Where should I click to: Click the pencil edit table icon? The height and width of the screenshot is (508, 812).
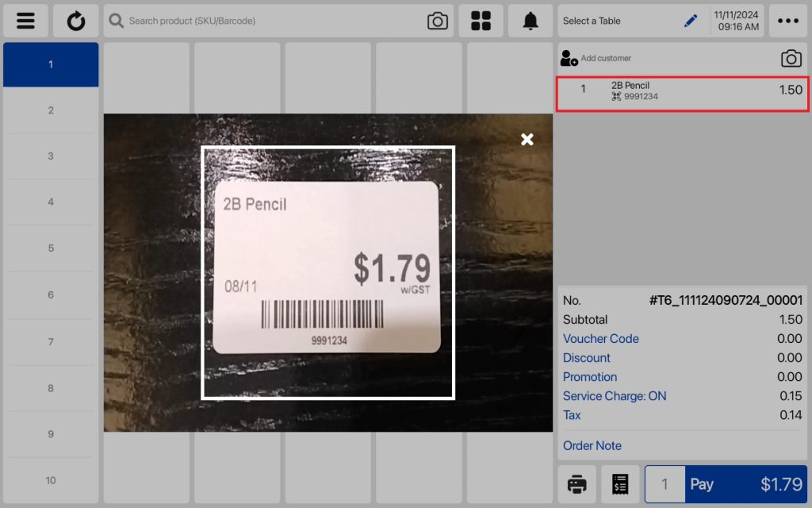tap(691, 21)
